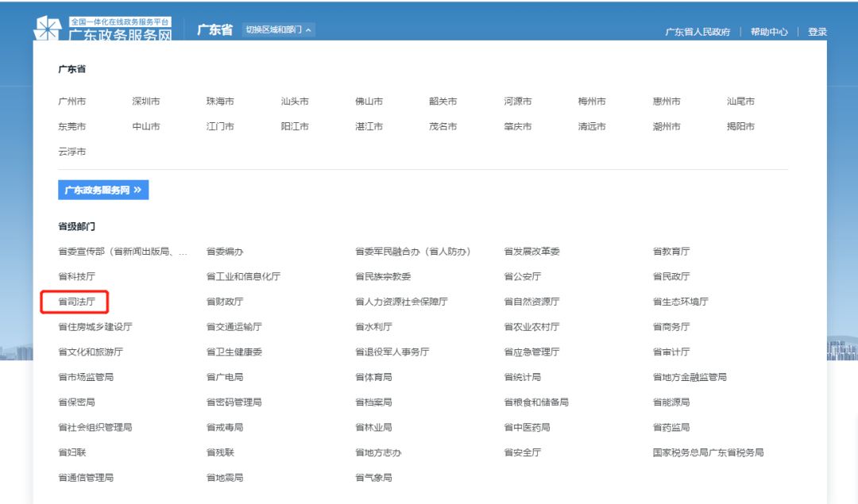The height and width of the screenshot is (504, 858).
Task: Open 登录 to sign in
Action: click(818, 32)
